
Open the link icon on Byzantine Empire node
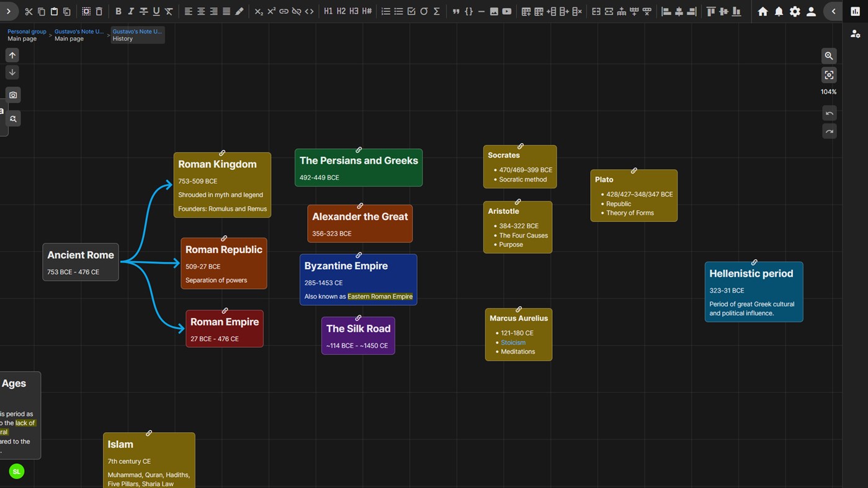[x=358, y=255]
